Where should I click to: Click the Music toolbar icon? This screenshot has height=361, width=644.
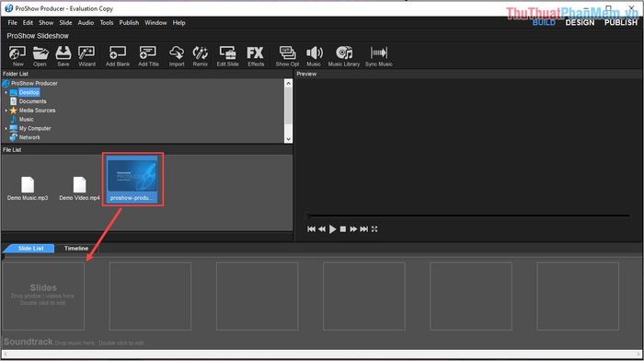(x=314, y=56)
